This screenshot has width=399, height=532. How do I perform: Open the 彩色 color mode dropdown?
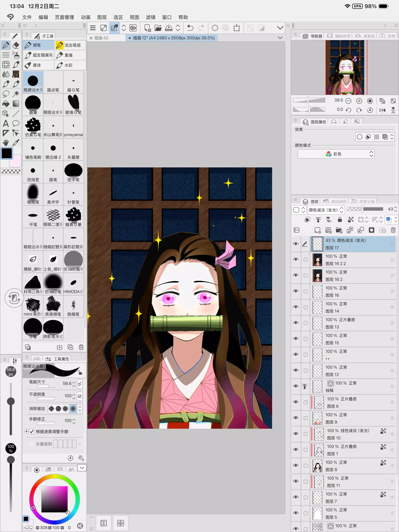click(336, 154)
